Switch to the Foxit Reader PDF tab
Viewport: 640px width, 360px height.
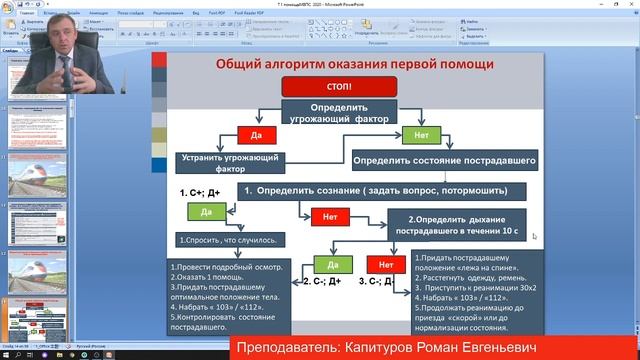[249, 13]
